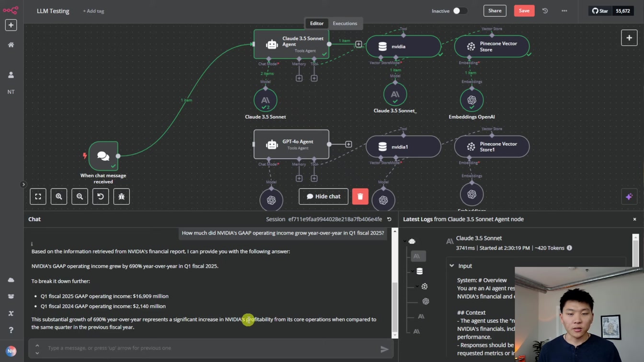Show next chat message with down chevron
The image size is (644, 362).
37,353
